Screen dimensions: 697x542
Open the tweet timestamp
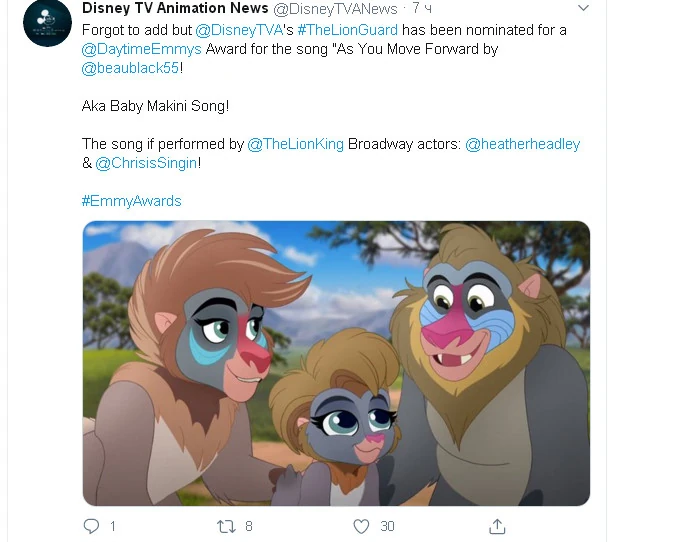[421, 8]
